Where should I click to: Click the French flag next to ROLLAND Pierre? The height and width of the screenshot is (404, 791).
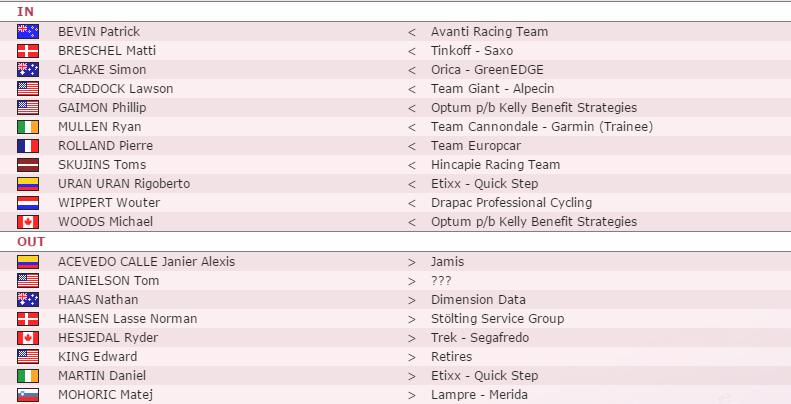pyautogui.click(x=28, y=146)
